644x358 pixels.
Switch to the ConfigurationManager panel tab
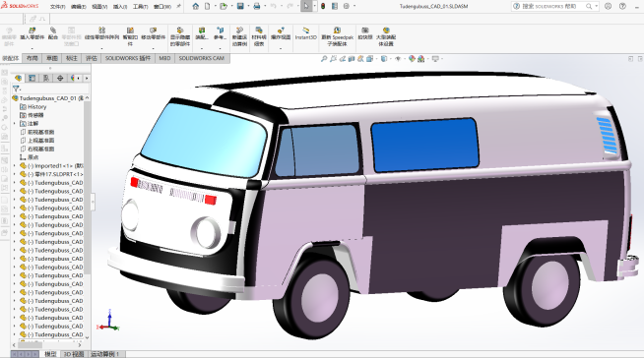(x=46, y=78)
